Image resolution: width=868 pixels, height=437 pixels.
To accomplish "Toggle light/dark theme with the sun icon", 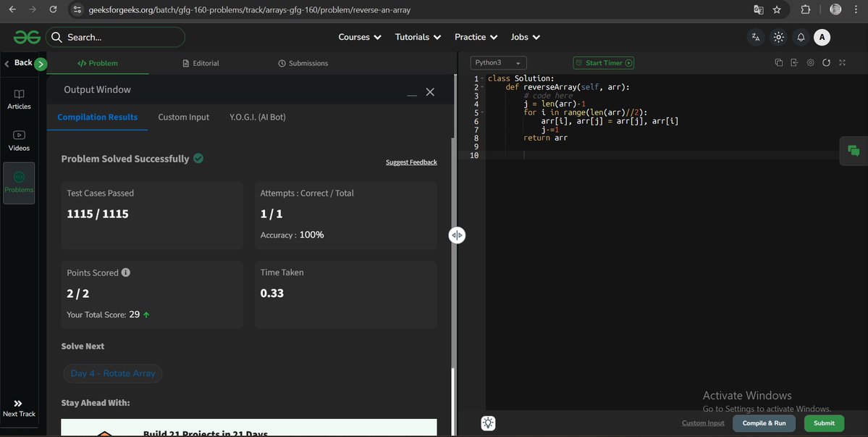I will tap(778, 37).
